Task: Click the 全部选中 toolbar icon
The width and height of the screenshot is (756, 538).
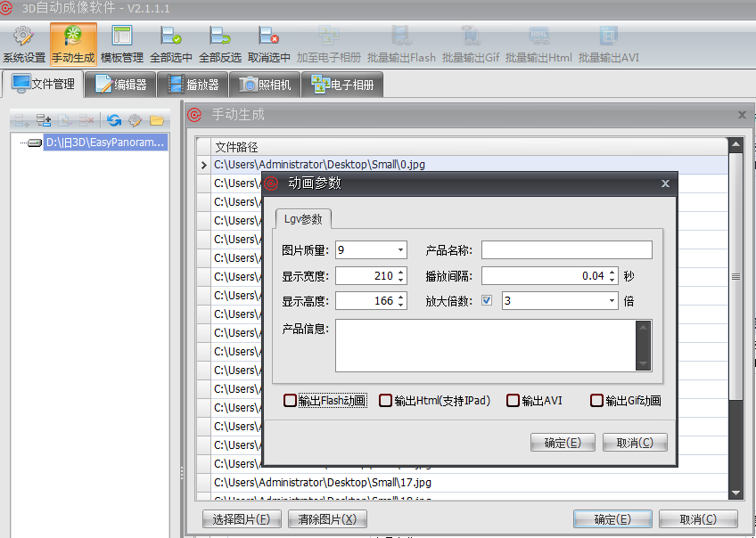Action: pyautogui.click(x=170, y=37)
